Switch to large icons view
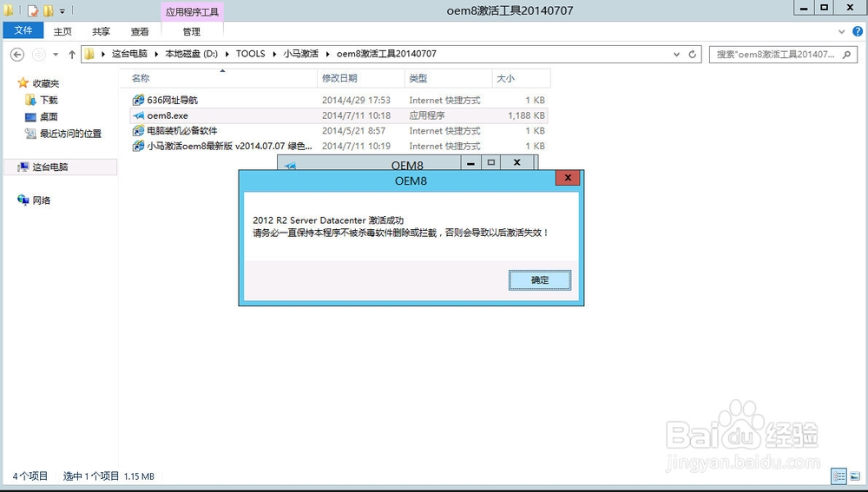 pos(855,476)
